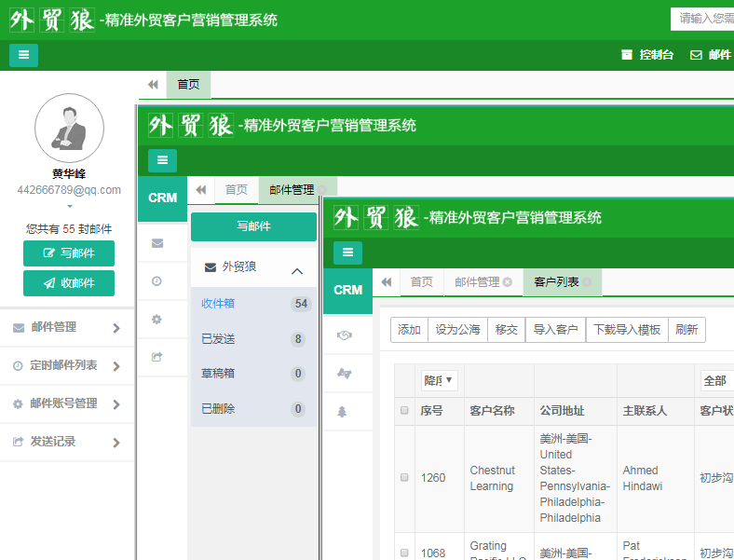Click the 添加 add customer button

pos(409,330)
